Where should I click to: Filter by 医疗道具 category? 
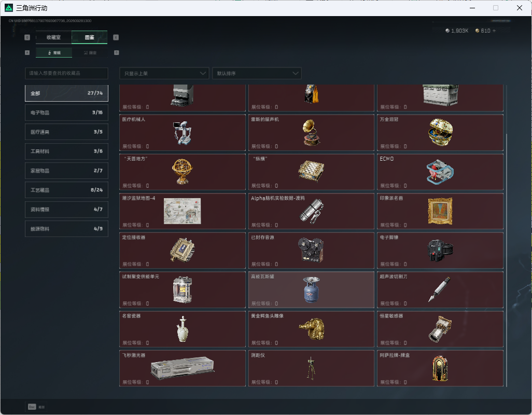(66, 132)
